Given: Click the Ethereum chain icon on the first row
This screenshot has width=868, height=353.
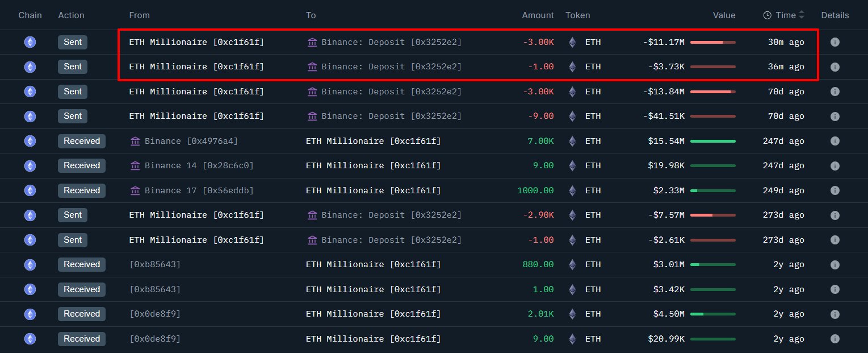Looking at the screenshot, I should pos(30,42).
